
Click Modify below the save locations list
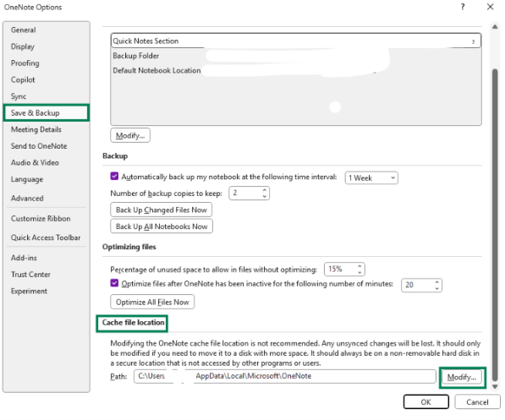[130, 135]
